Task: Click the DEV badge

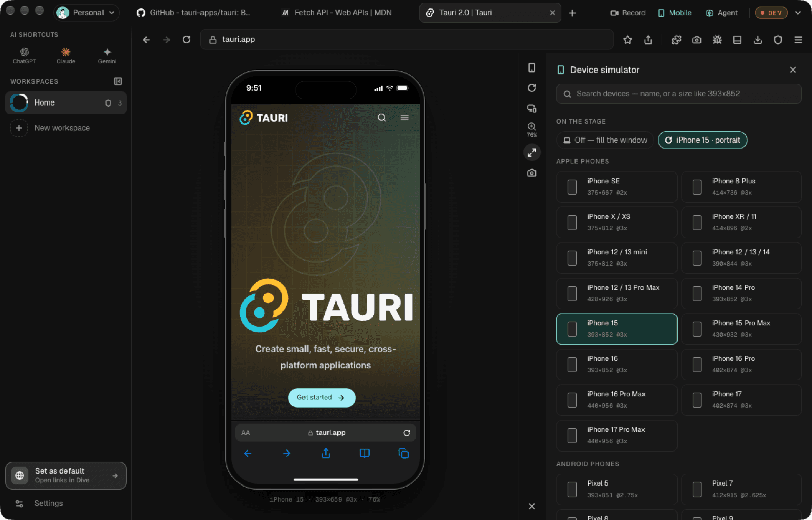Action: [771, 13]
